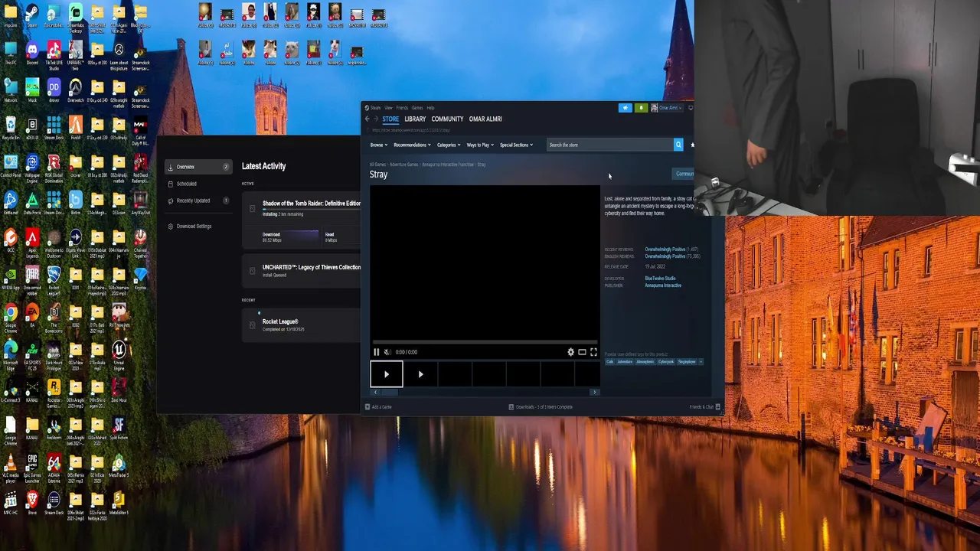
Task: Expand the Recommendations dropdown
Action: coord(412,145)
